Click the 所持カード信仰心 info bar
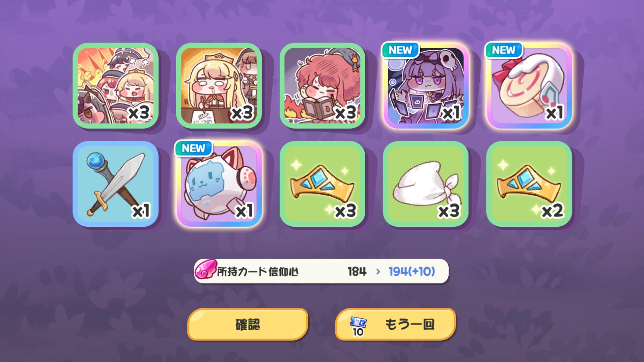 click(321, 271)
